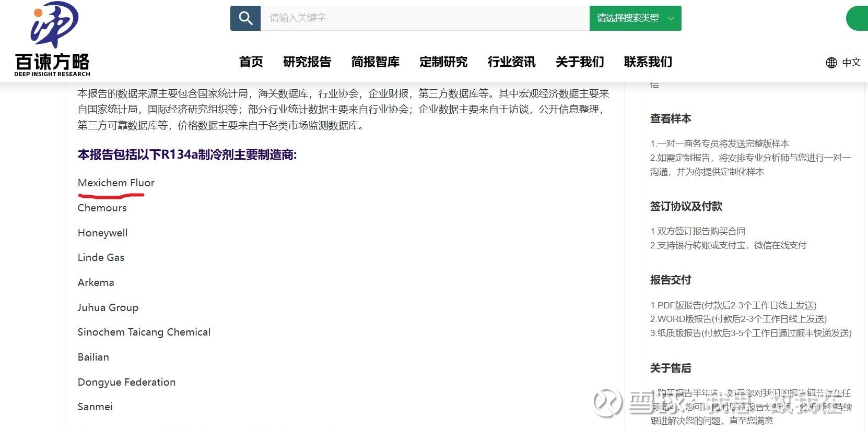
Task: Open the 简报智库 menu item
Action: tap(376, 62)
